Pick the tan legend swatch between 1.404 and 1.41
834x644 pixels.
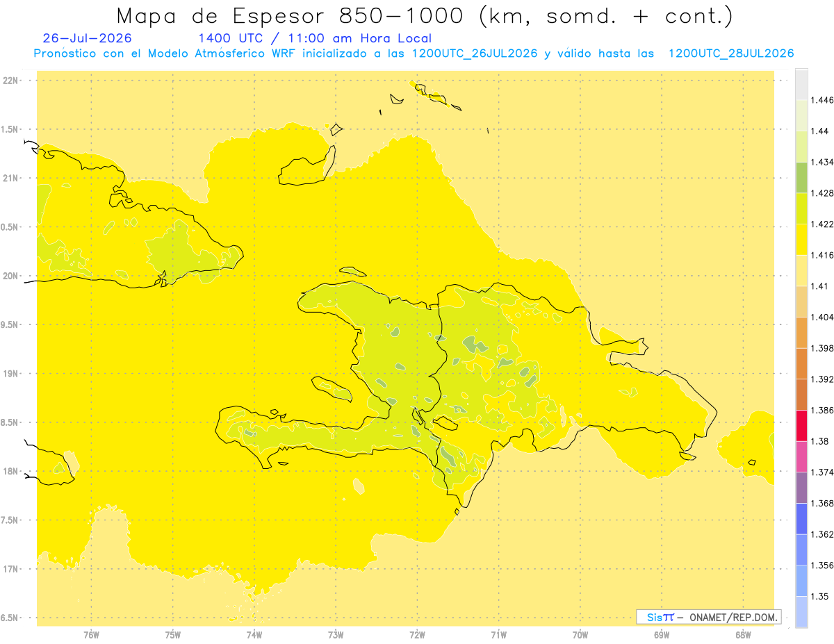click(x=801, y=302)
